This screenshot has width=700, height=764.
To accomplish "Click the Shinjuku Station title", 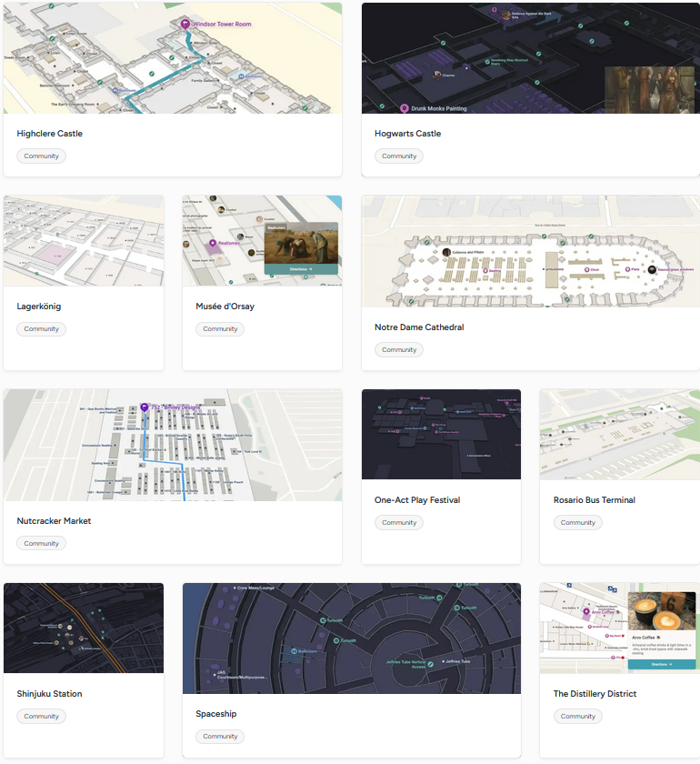I will pos(50,694).
